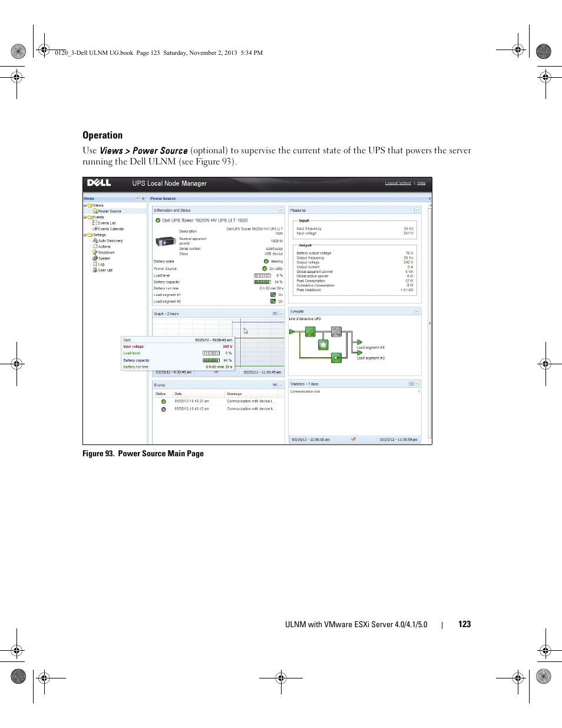Click the Log tree icon

pyautogui.click(x=95, y=264)
